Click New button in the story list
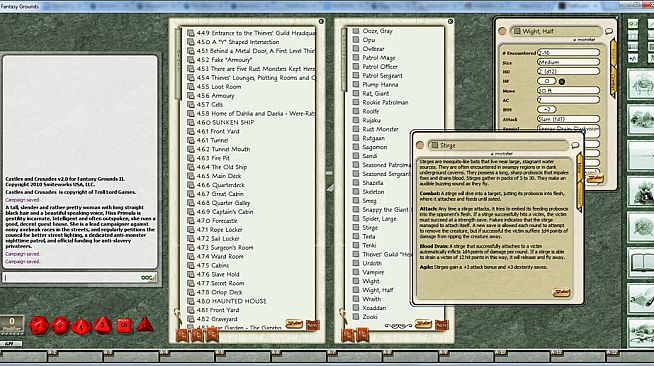 pos(312,325)
